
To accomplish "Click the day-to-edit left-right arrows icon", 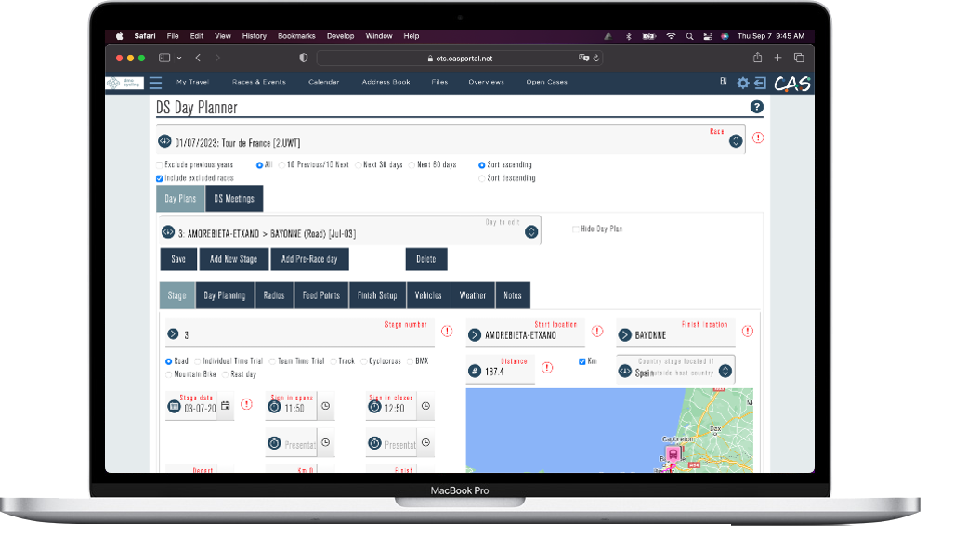I will tap(167, 232).
